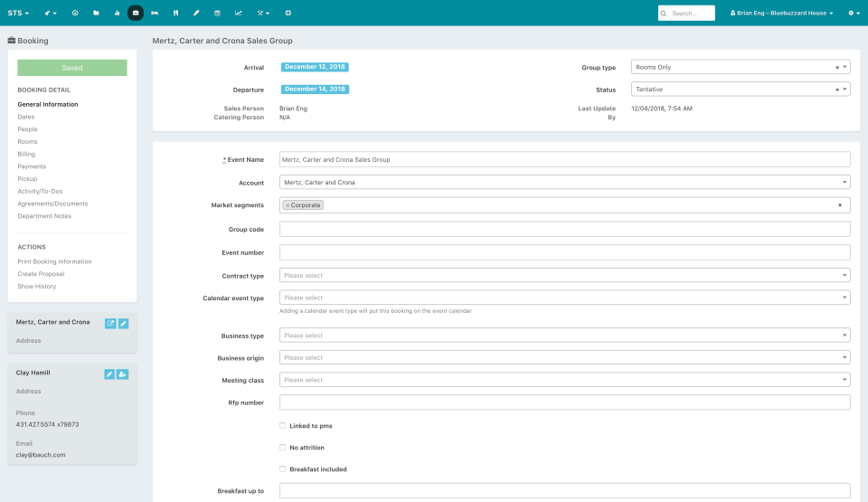The image size is (868, 502).
Task: Click the Booking briefcase icon in sidebar header
Action: (11, 40)
